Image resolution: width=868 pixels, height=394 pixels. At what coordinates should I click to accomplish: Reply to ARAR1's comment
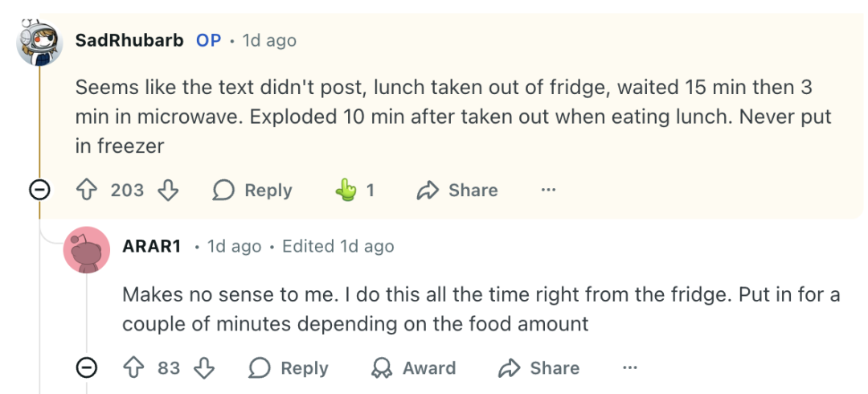289,368
